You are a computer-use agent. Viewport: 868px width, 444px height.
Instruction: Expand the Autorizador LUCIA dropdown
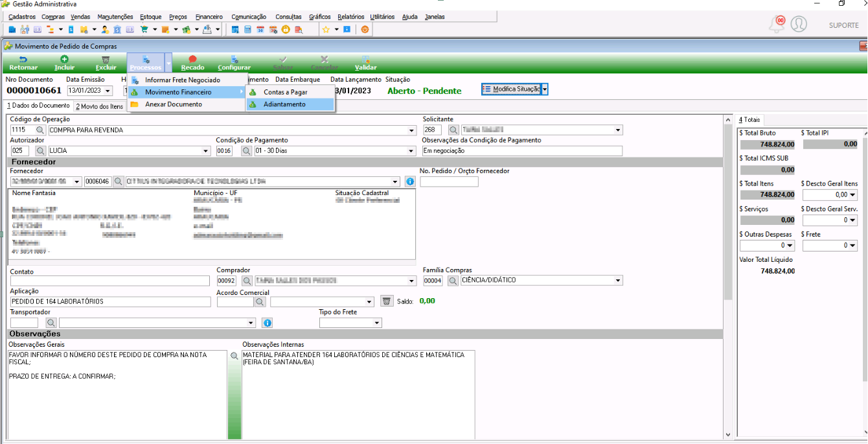pyautogui.click(x=207, y=151)
